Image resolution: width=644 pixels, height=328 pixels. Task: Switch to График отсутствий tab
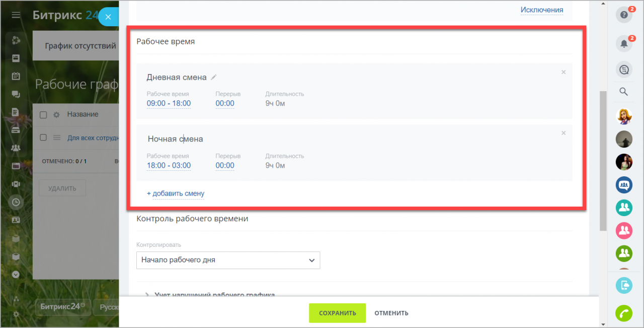80,46
